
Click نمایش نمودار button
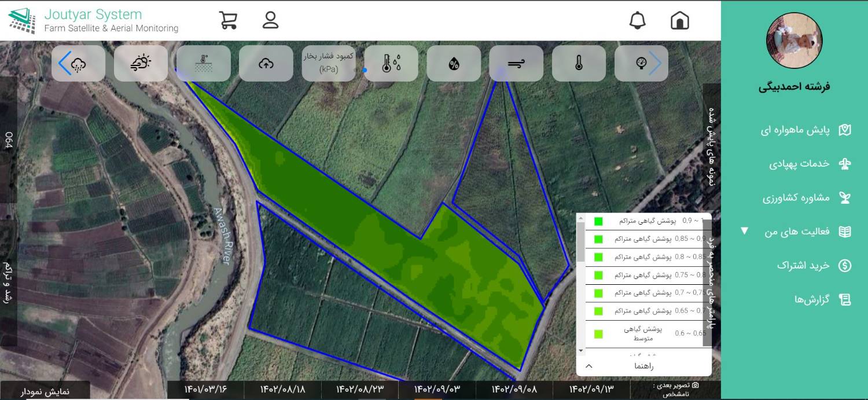[45, 391]
